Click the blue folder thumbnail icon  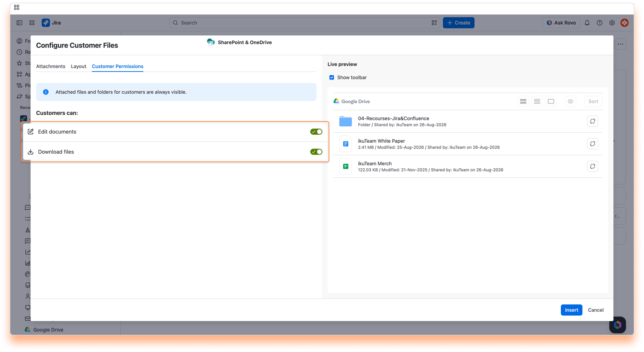pyautogui.click(x=345, y=121)
